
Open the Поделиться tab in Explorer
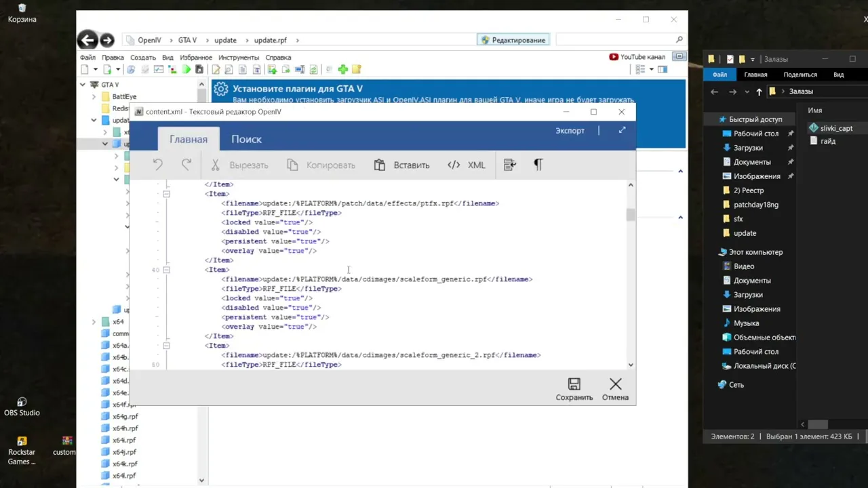click(800, 75)
